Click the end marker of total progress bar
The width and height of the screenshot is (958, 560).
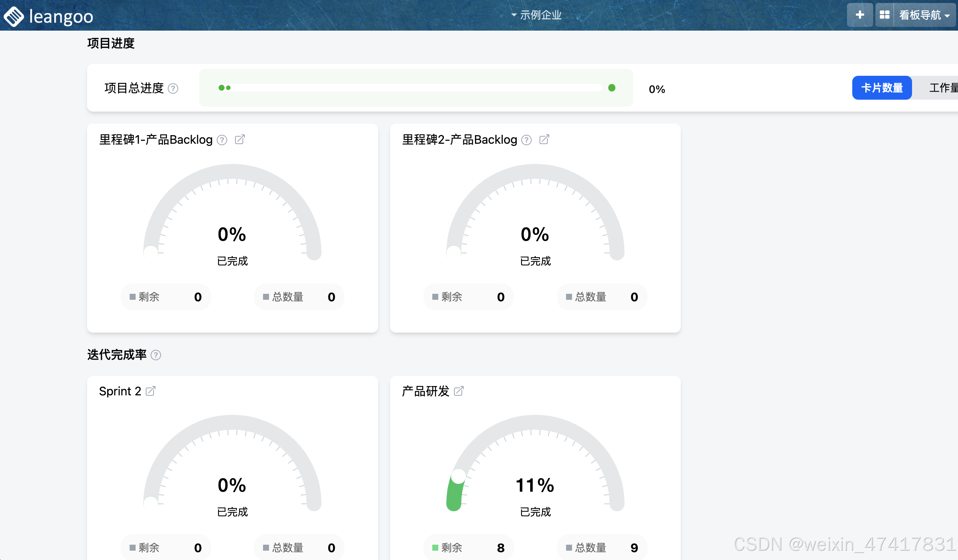pyautogui.click(x=612, y=88)
